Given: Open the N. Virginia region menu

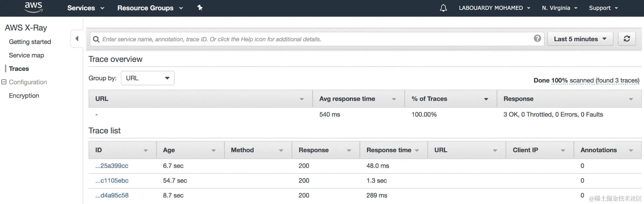Looking at the screenshot, I should coord(559,8).
